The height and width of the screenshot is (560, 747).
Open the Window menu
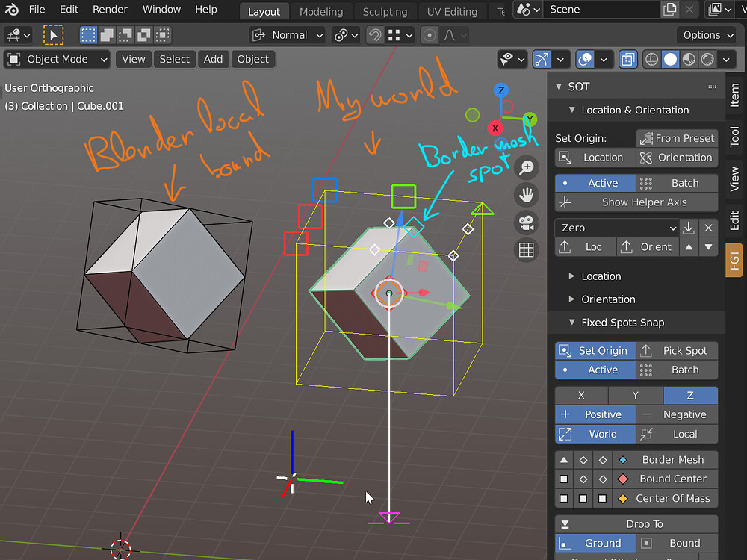pyautogui.click(x=161, y=9)
